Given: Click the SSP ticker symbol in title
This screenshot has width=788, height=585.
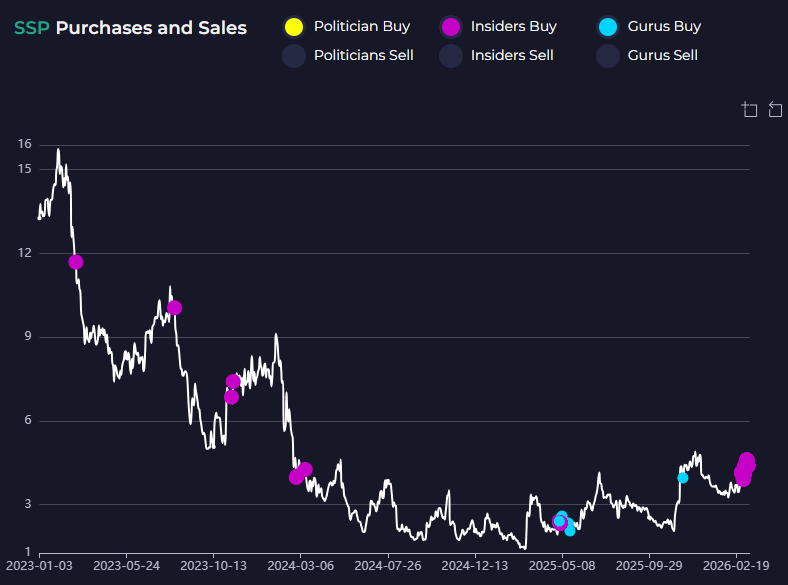Looking at the screenshot, I should click(32, 28).
